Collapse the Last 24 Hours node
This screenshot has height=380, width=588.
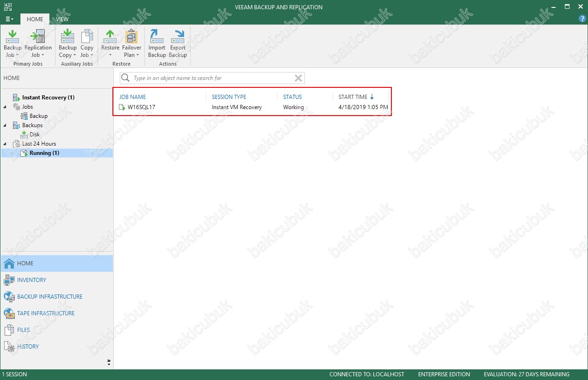5,144
